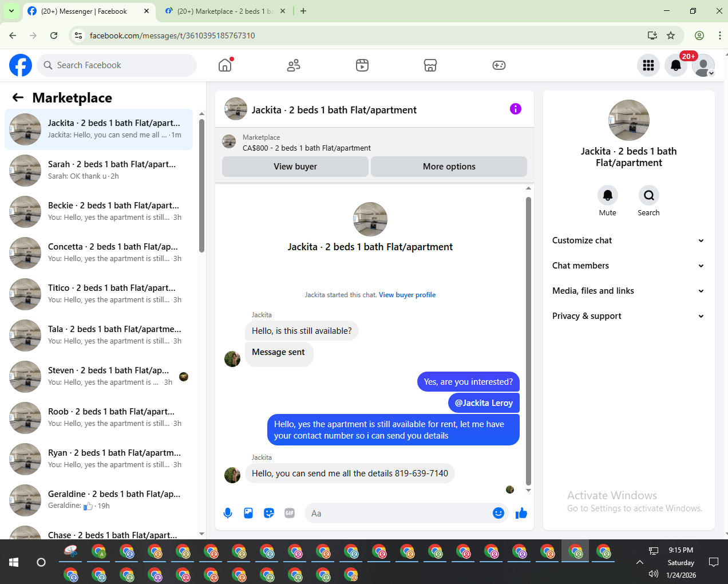728x584 pixels.
Task: Expand Chat members section
Action: [x=629, y=266]
